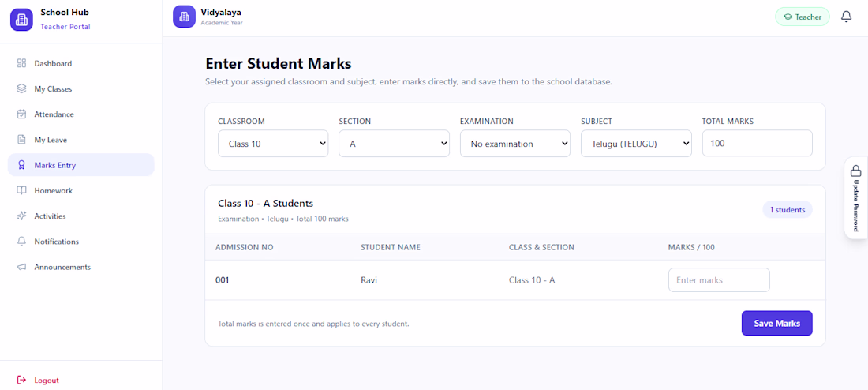Click the School Hub logo icon
Screen dimensions: 868x390
[21, 20]
